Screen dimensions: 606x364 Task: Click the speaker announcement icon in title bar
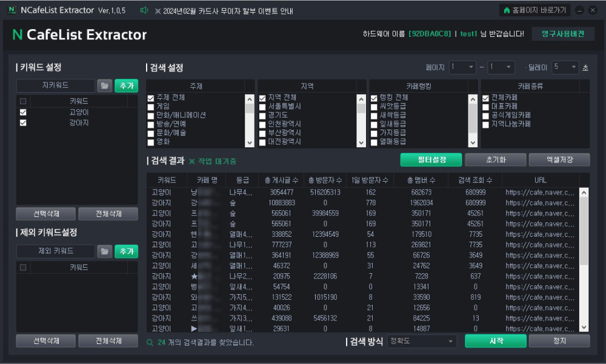click(144, 10)
